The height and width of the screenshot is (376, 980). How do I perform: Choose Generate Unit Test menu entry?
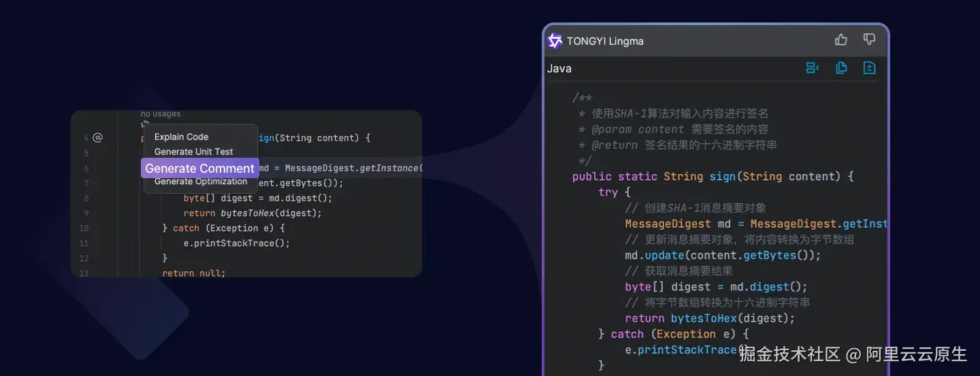194,152
